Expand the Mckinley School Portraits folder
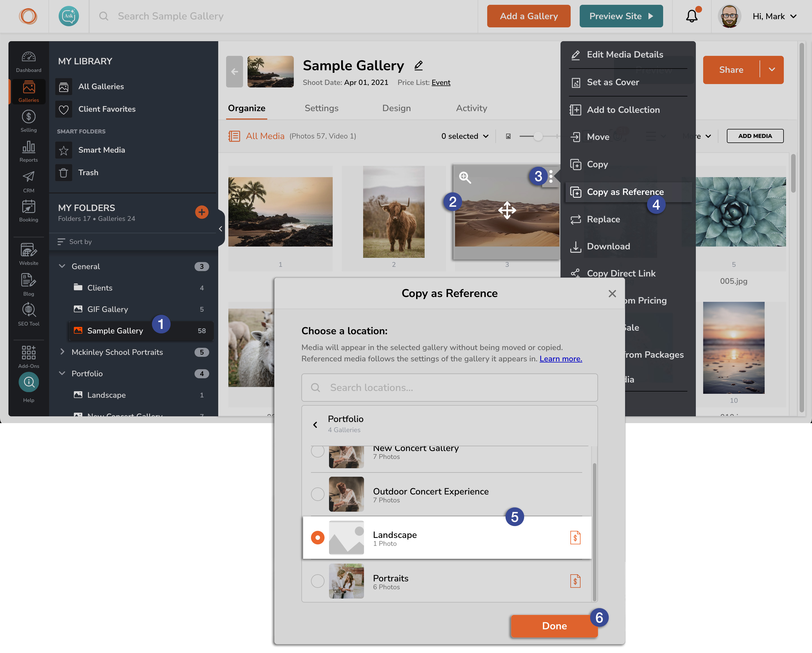Screen dimensions: 812x653 coord(62,352)
